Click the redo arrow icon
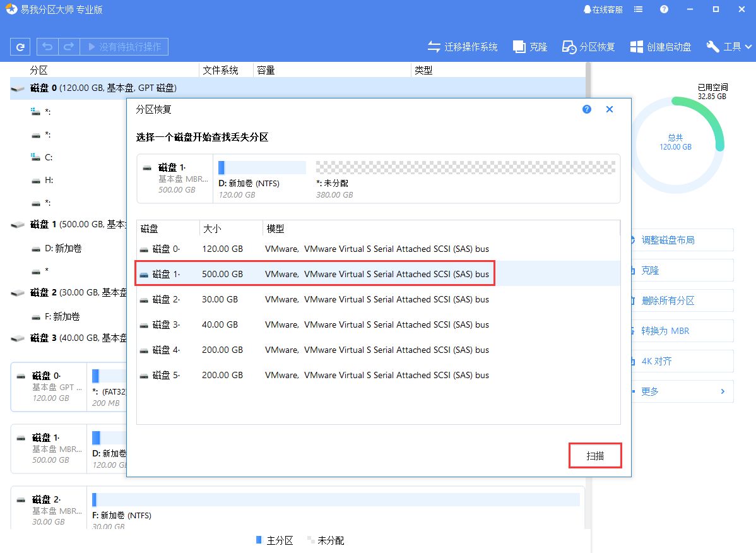756x553 pixels. pos(69,47)
